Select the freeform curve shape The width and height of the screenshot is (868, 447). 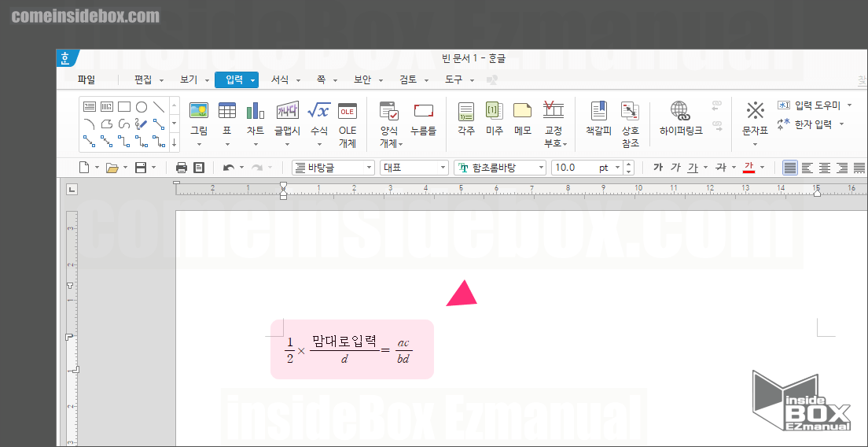124,124
